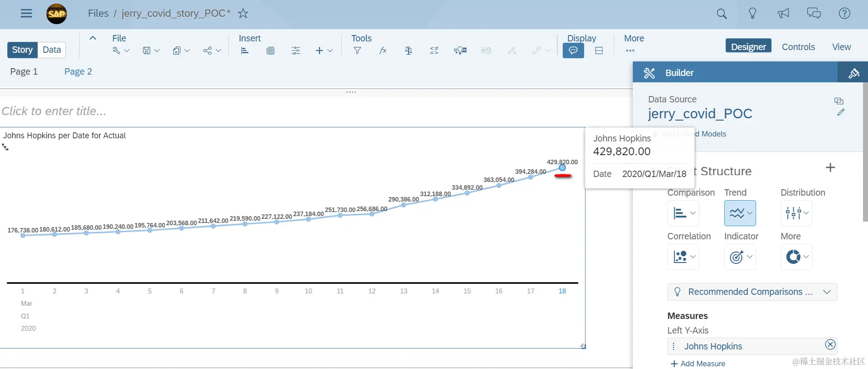
Task: Open the help question mark icon
Action: pyautogui.click(x=845, y=13)
